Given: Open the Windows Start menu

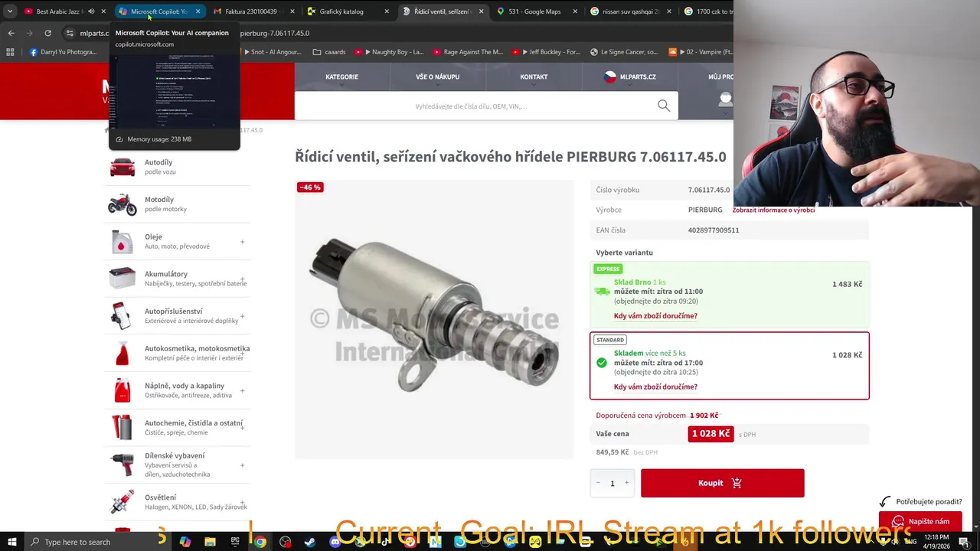Looking at the screenshot, I should (11, 542).
